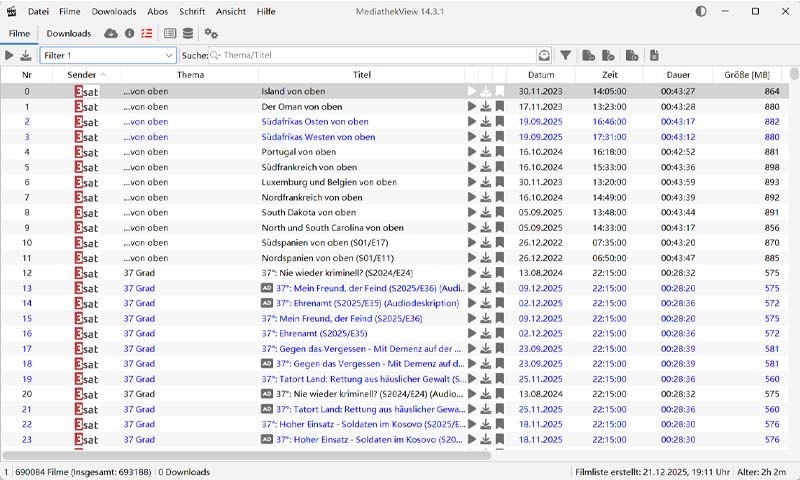This screenshot has height=480, width=800.
Task: Play film in Der Oman von oben row
Action: pos(471,107)
